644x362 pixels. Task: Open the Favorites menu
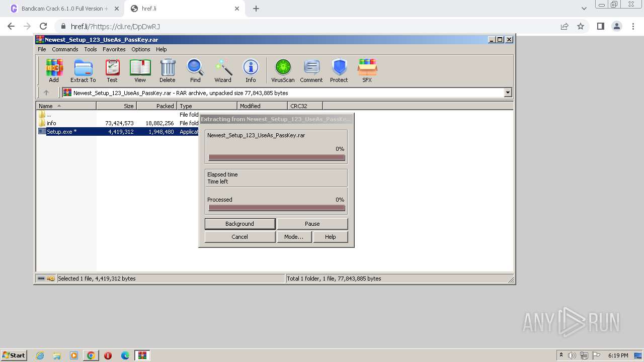click(114, 49)
